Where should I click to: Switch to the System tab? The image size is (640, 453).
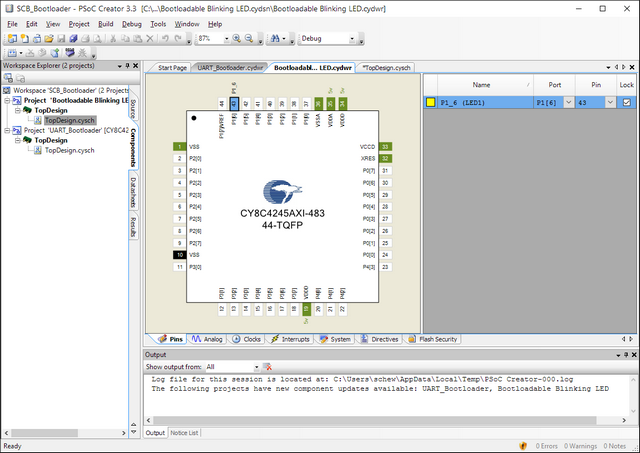click(336, 339)
